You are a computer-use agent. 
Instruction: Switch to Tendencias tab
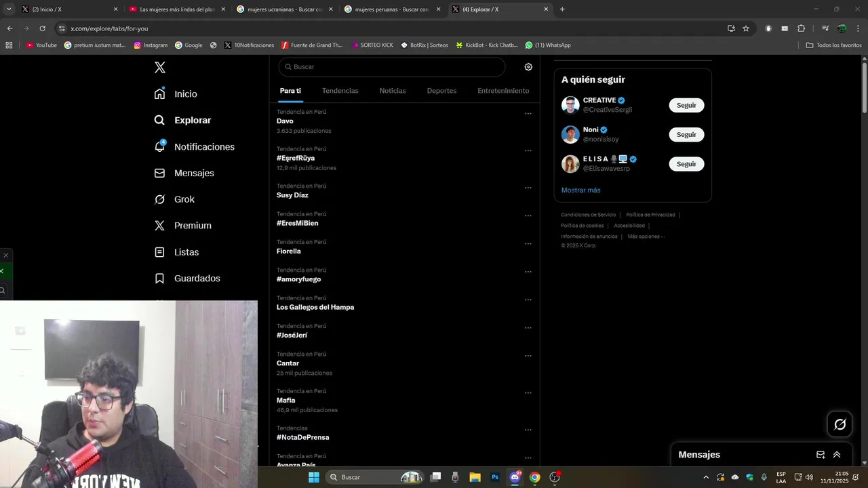[x=340, y=91]
